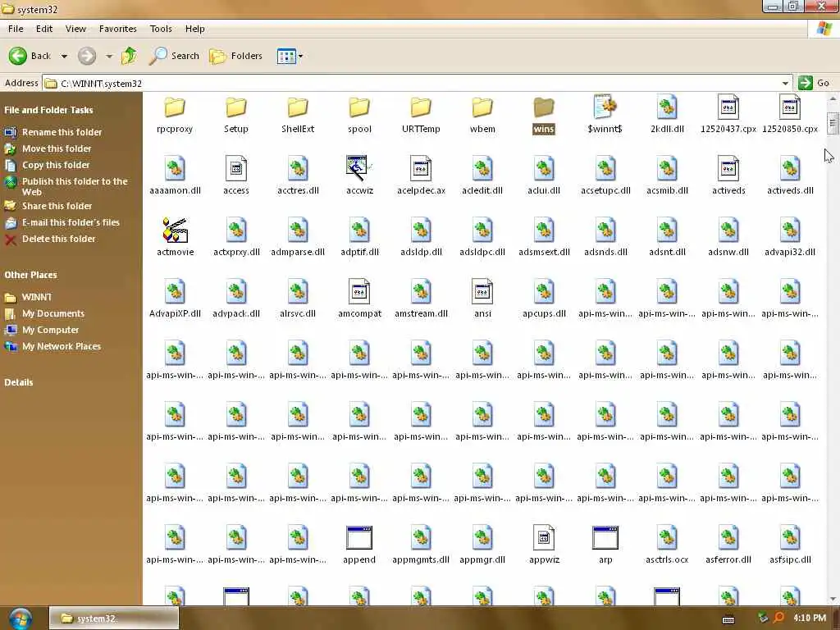Click Delete this folder link

click(x=58, y=239)
